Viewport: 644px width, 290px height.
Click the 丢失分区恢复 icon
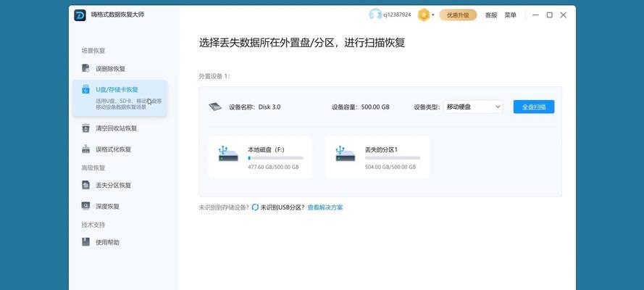coord(85,185)
